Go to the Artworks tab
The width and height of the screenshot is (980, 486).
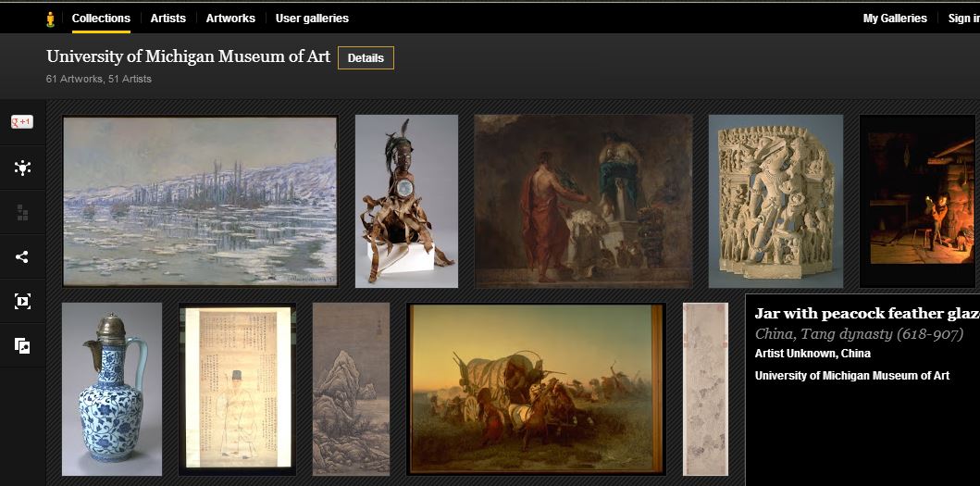coord(230,19)
